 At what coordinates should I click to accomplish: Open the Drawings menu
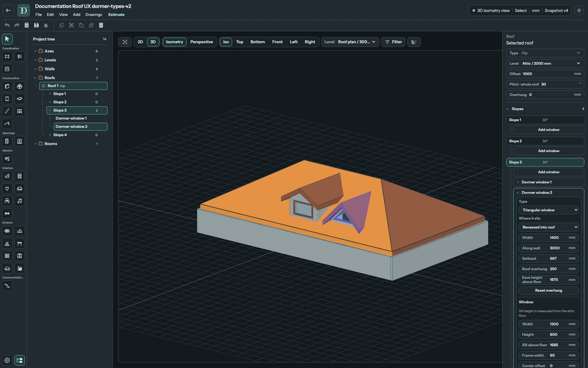point(94,15)
